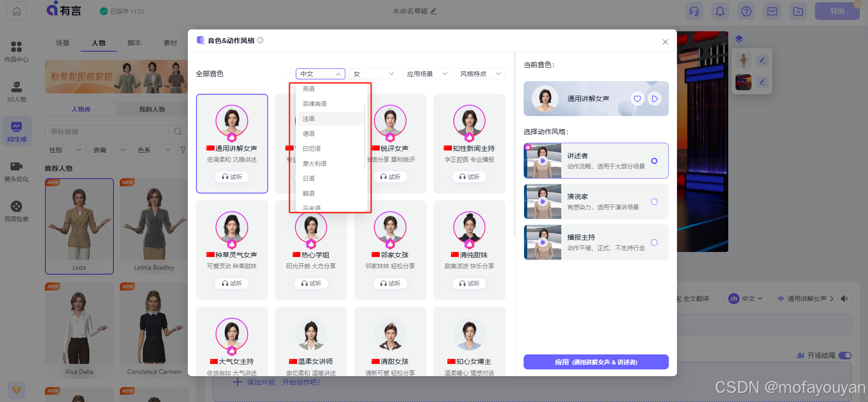Toggle the 开场结尾 AI switch

click(x=845, y=355)
